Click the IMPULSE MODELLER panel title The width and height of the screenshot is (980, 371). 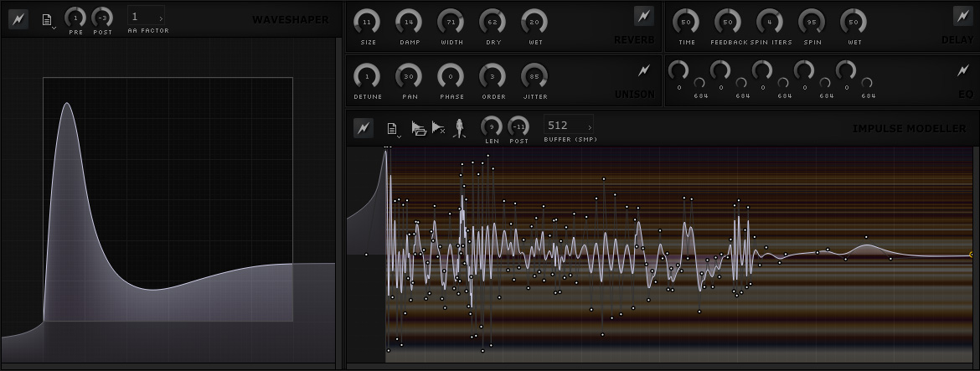click(x=910, y=129)
